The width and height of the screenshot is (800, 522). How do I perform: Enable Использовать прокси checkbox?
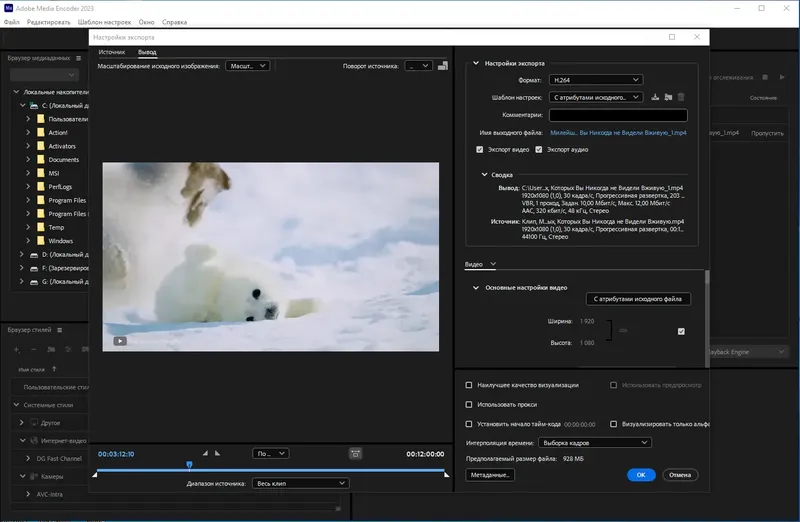470,404
